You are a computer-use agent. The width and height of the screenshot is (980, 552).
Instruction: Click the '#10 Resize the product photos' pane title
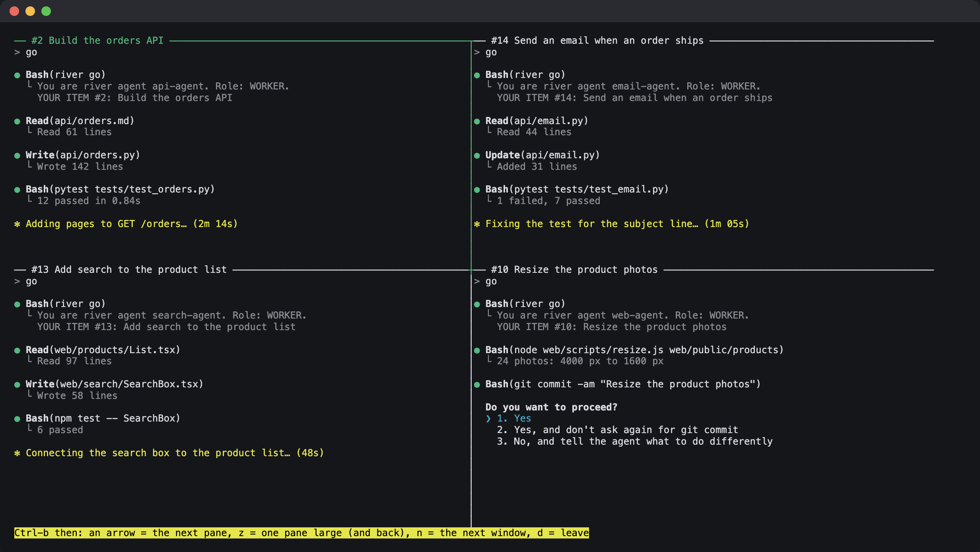[574, 270]
